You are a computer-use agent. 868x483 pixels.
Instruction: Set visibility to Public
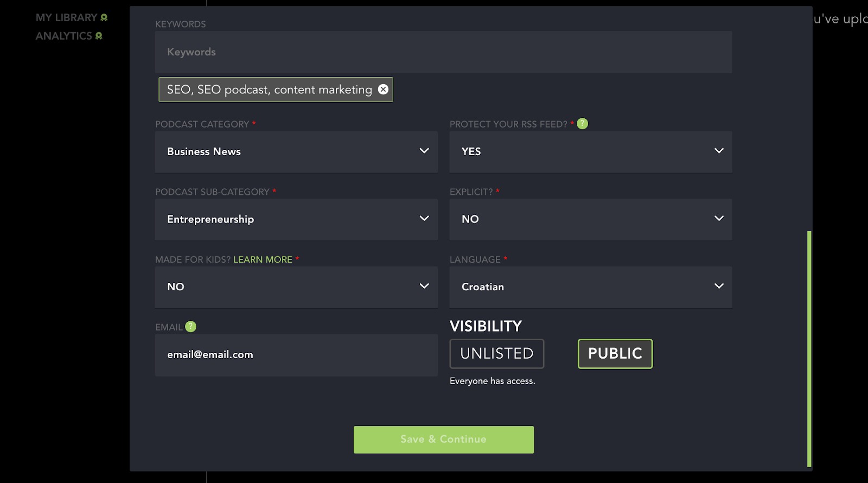click(615, 354)
